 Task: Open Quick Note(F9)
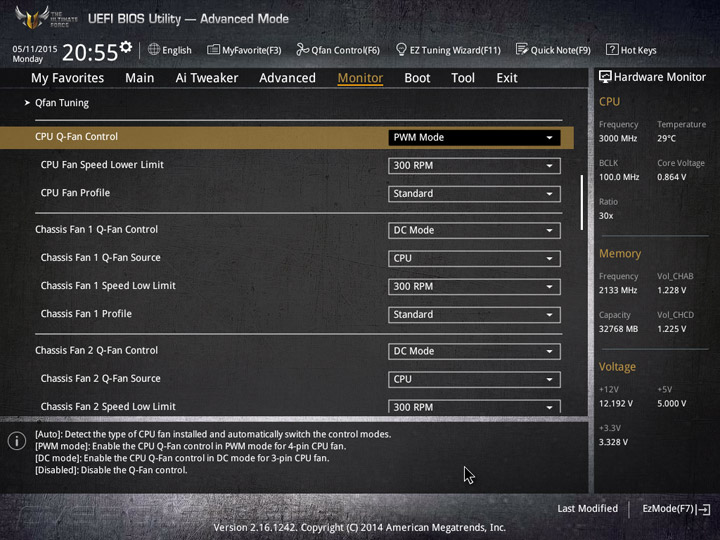click(x=561, y=50)
